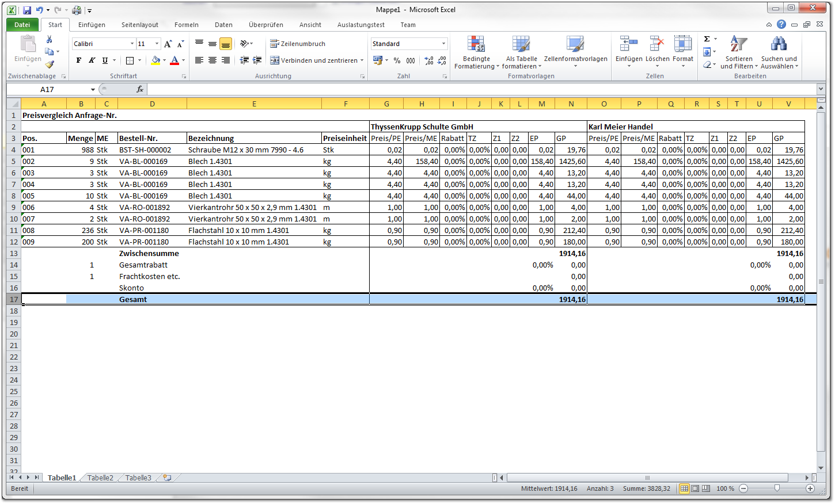
Task: Switch to the Seitenlayout ribbon tab
Action: pos(140,25)
